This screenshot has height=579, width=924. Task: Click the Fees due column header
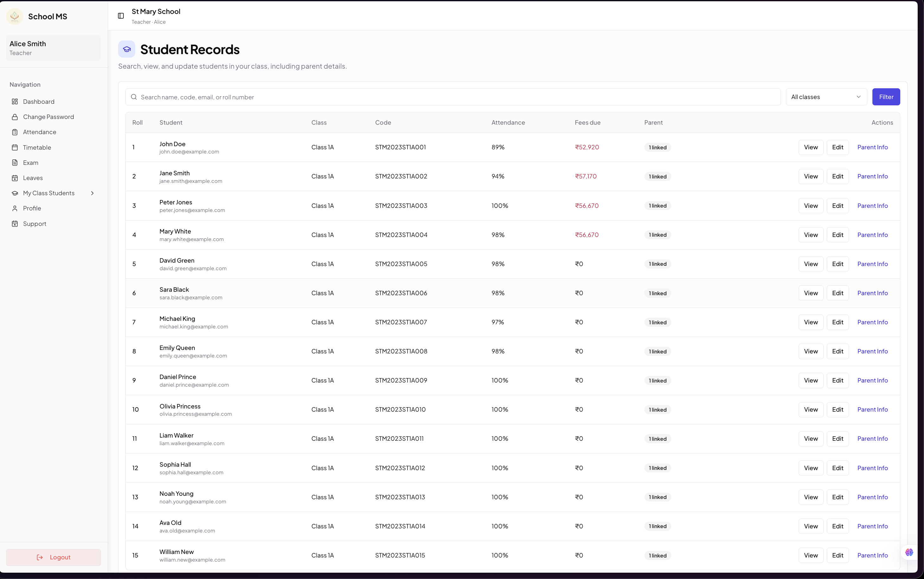587,122
